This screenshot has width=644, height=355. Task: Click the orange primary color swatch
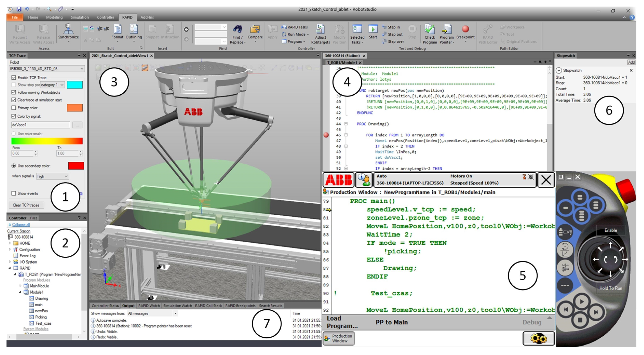[x=75, y=108]
